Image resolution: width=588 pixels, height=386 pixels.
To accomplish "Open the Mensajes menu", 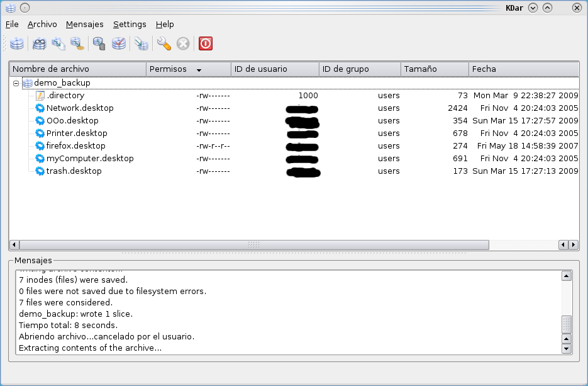I will pos(84,24).
